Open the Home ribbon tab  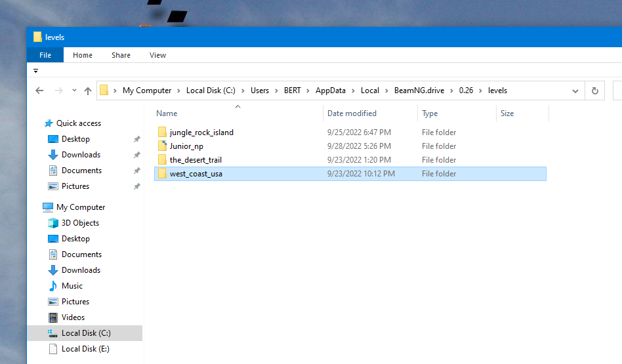83,55
